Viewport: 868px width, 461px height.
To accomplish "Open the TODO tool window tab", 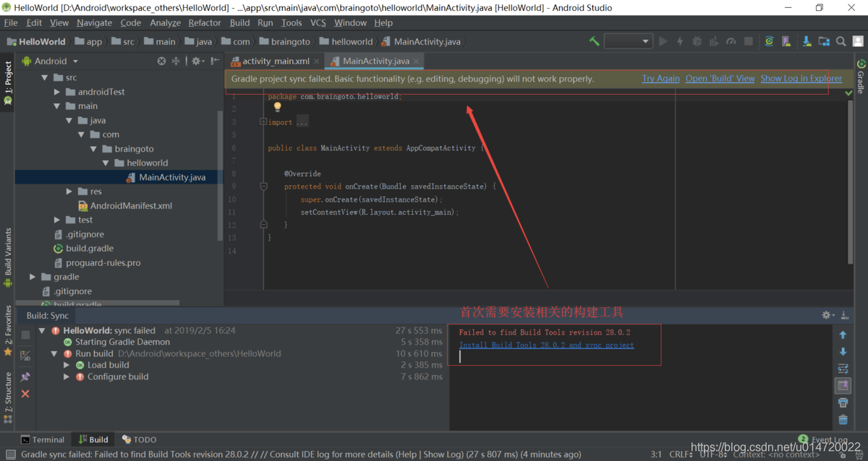I will (x=139, y=439).
